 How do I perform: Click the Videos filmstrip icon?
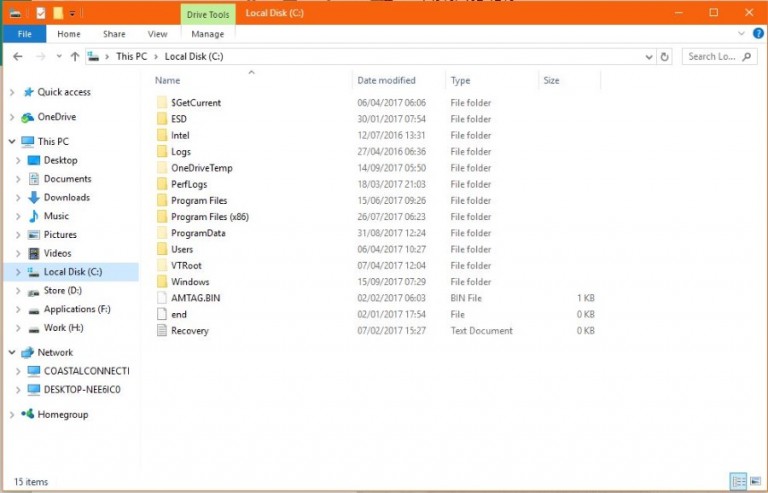click(33, 253)
